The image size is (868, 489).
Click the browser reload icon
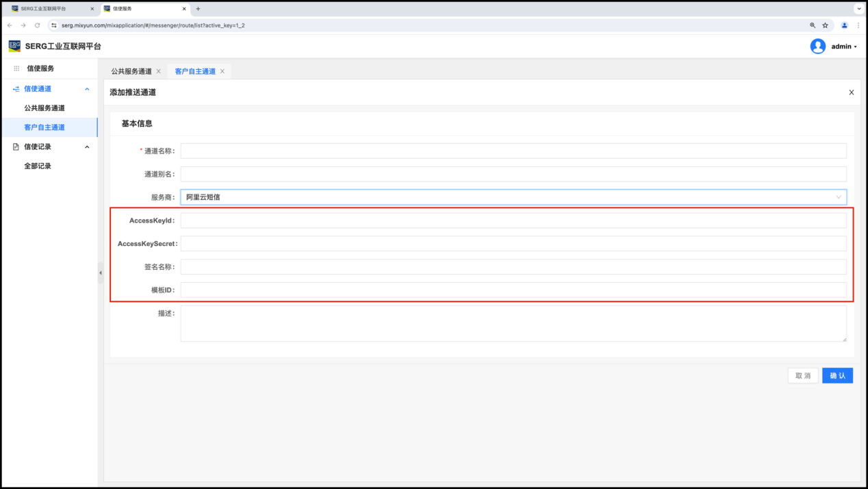(x=37, y=25)
